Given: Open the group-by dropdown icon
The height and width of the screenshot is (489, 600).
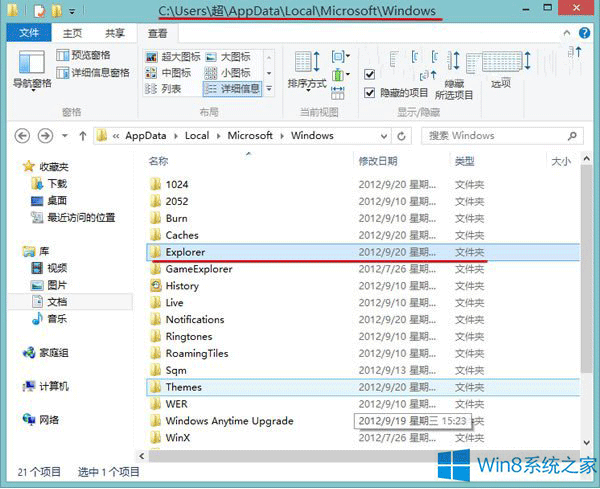Looking at the screenshot, I should (341, 57).
